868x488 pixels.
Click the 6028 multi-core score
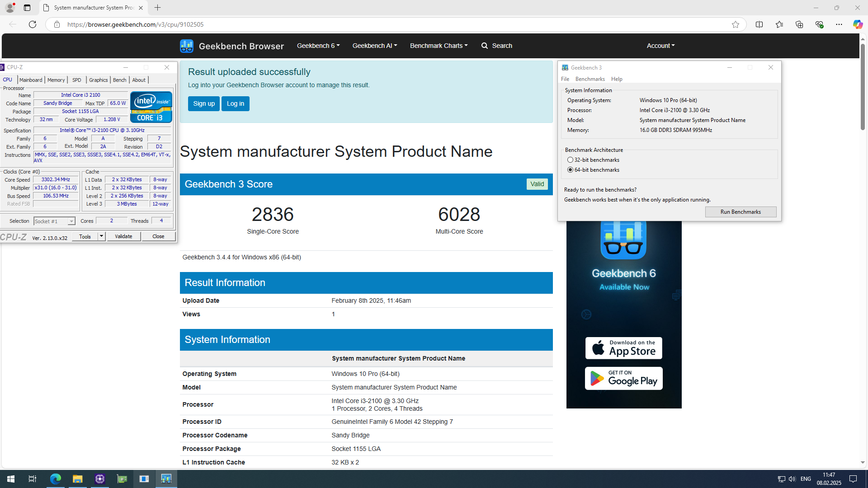click(x=459, y=214)
